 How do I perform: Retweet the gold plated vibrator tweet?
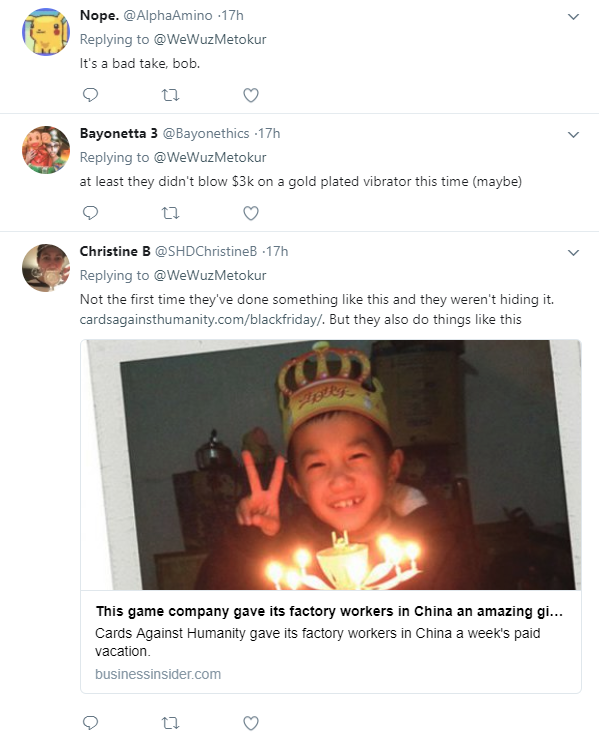pyautogui.click(x=170, y=214)
